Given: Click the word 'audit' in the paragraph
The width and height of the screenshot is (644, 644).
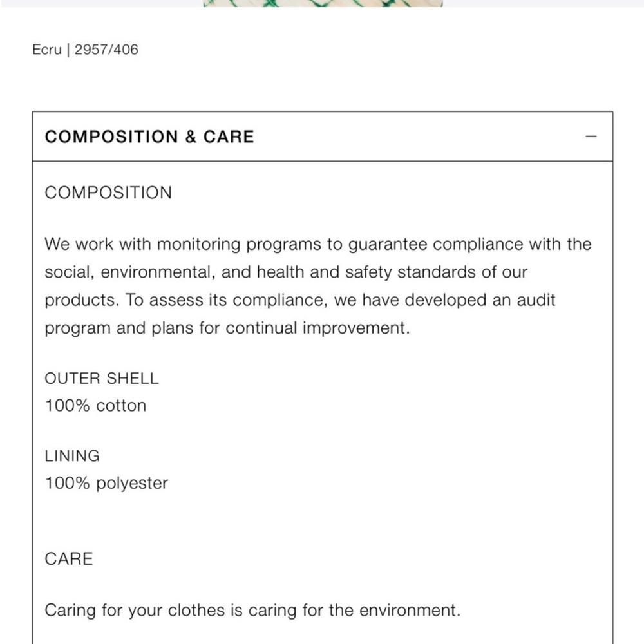Looking at the screenshot, I should coord(536,300).
